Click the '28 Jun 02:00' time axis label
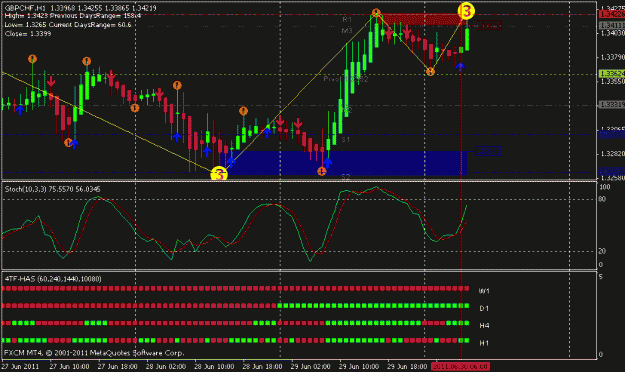The height and width of the screenshot is (372, 625). (166, 366)
